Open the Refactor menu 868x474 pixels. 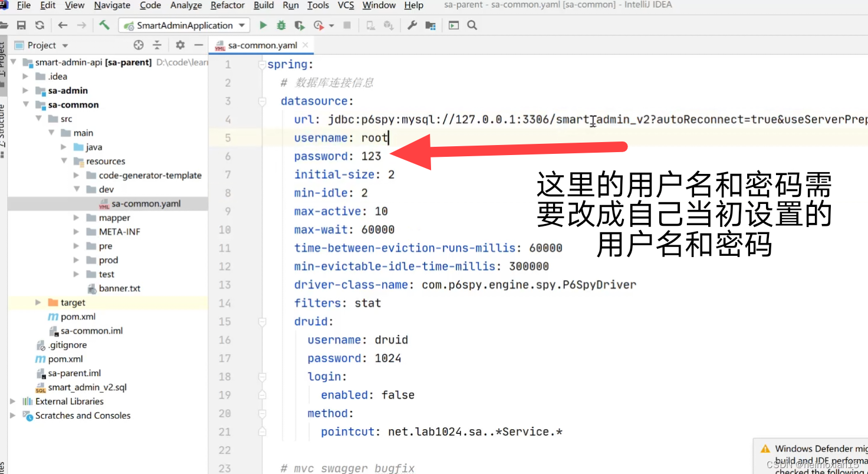pos(227,5)
